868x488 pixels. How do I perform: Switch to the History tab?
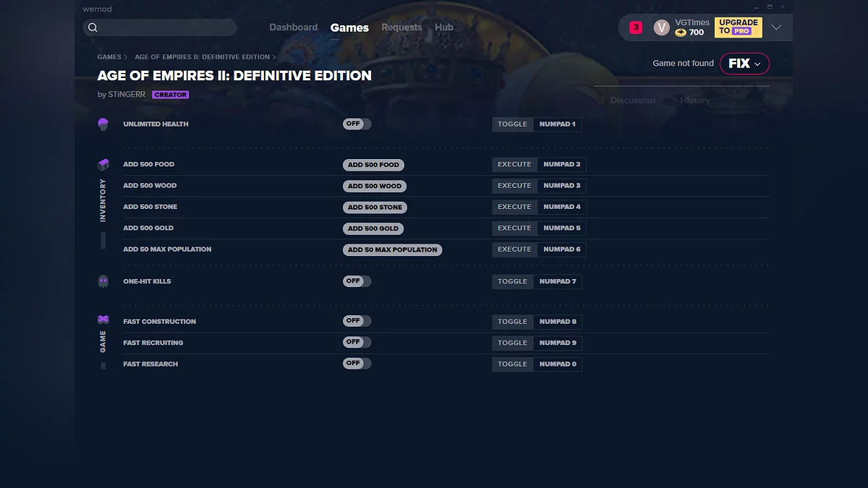[x=695, y=100]
